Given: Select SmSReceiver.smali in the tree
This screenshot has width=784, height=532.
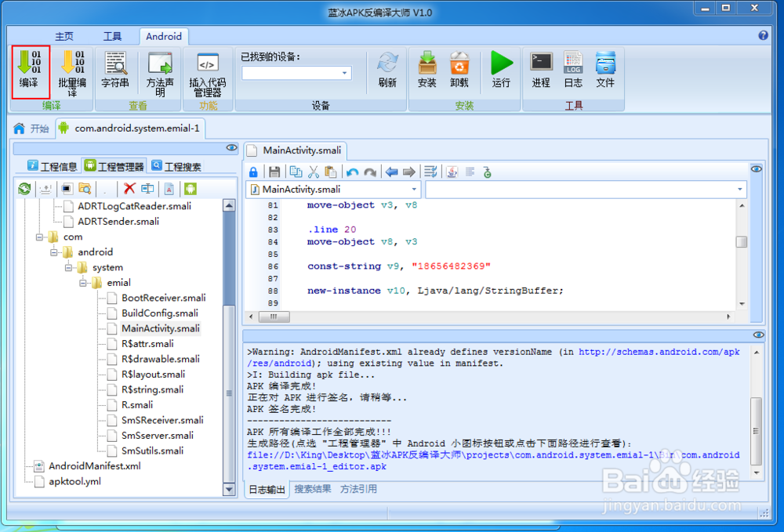Looking at the screenshot, I should [x=162, y=421].
